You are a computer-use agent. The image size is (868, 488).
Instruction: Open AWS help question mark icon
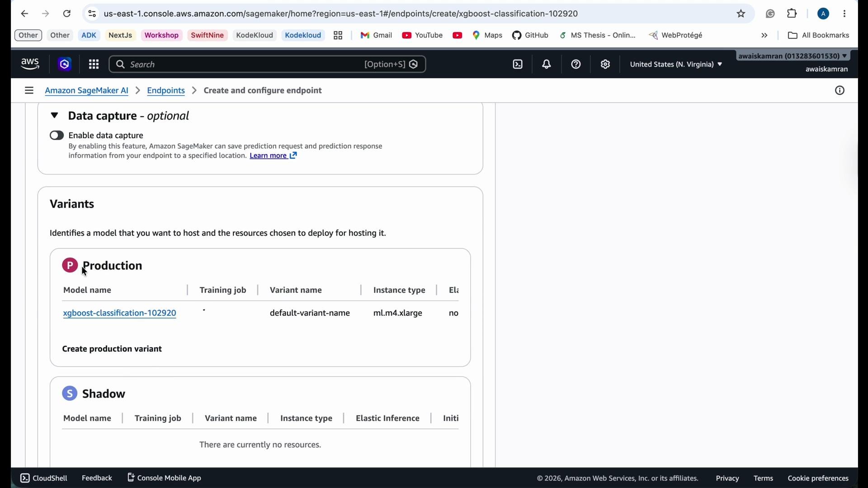tap(576, 65)
